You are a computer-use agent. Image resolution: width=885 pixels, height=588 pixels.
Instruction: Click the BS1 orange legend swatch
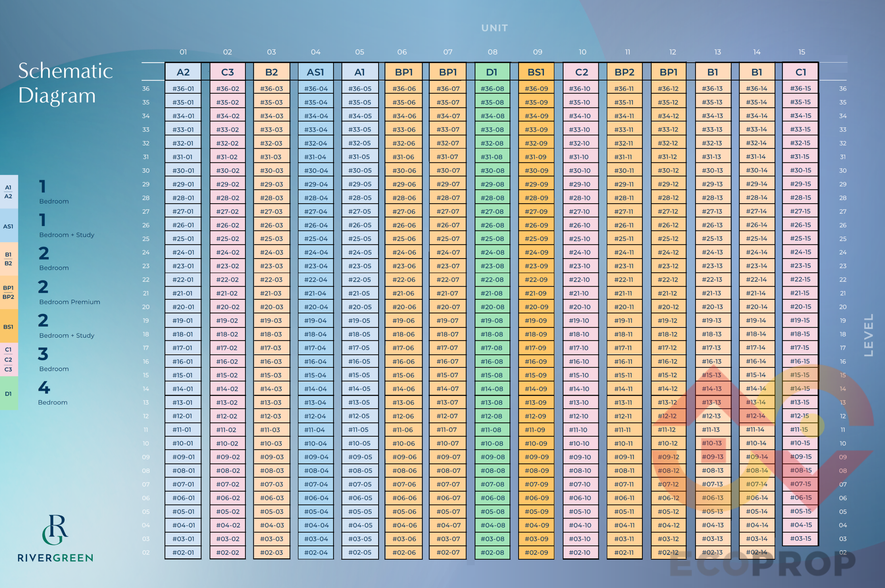coord(9,326)
